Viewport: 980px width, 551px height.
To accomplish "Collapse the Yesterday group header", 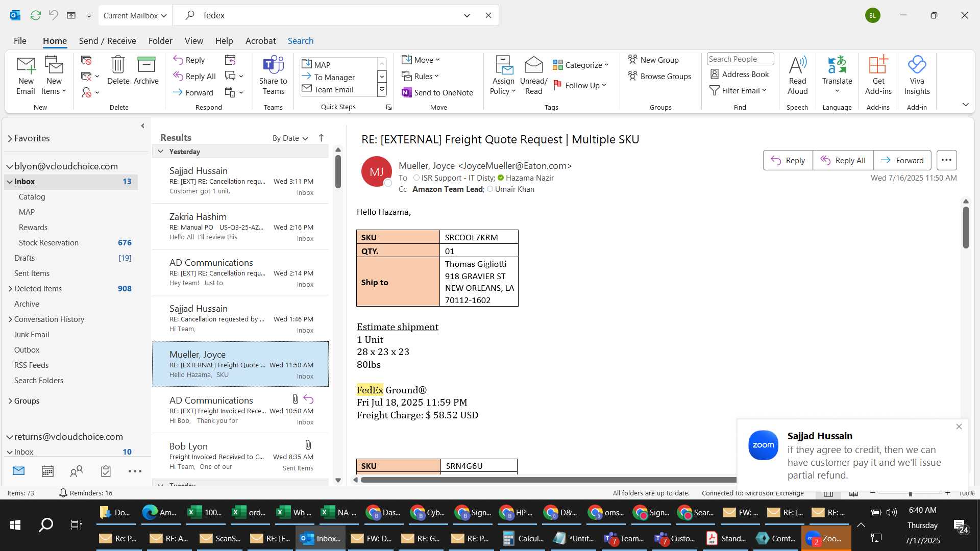I will 160,152.
